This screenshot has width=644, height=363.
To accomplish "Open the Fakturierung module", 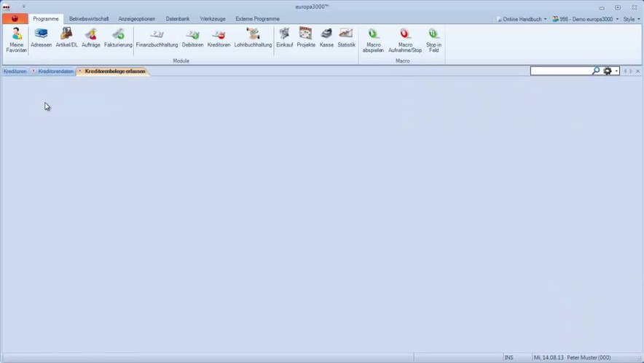I will [118, 38].
